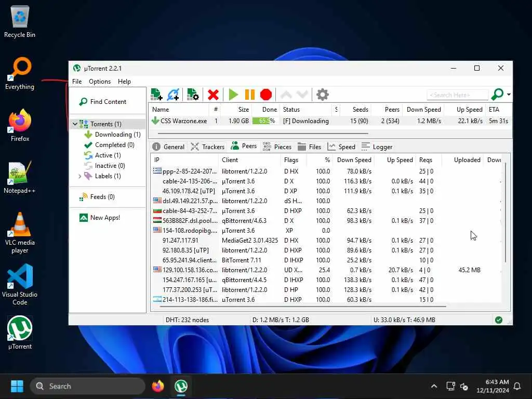
Task: Open the search provider dropdown arrow
Action: (509, 95)
